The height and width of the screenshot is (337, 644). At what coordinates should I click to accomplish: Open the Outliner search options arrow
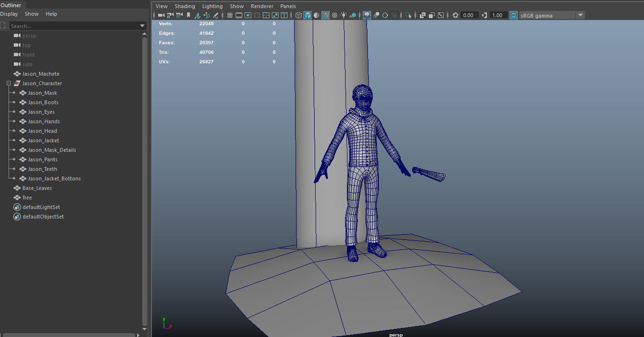pos(142,26)
